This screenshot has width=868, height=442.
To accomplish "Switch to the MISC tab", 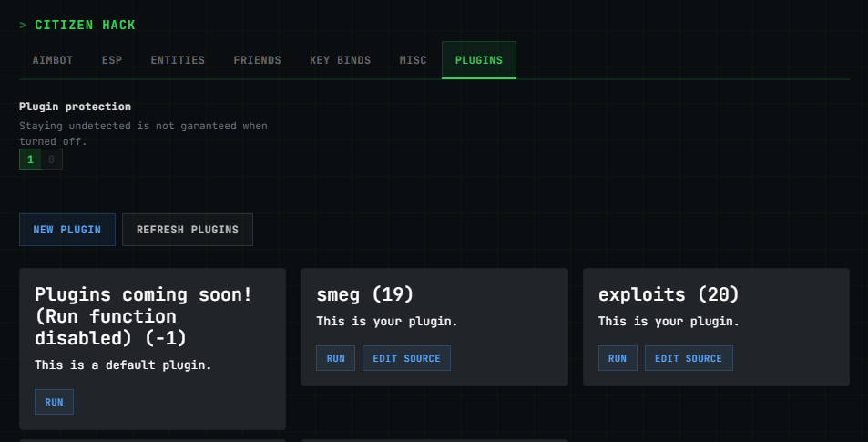I will click(x=413, y=60).
